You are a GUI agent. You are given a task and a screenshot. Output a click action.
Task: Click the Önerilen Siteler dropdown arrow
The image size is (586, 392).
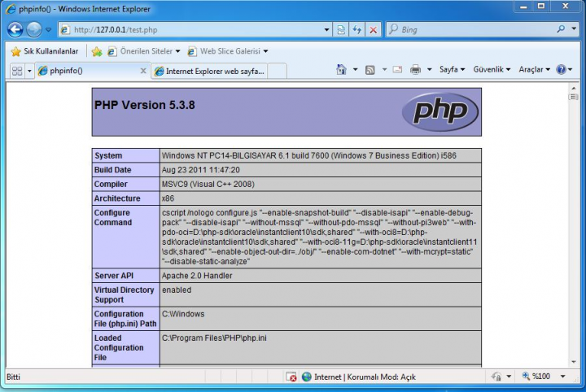[x=177, y=51]
